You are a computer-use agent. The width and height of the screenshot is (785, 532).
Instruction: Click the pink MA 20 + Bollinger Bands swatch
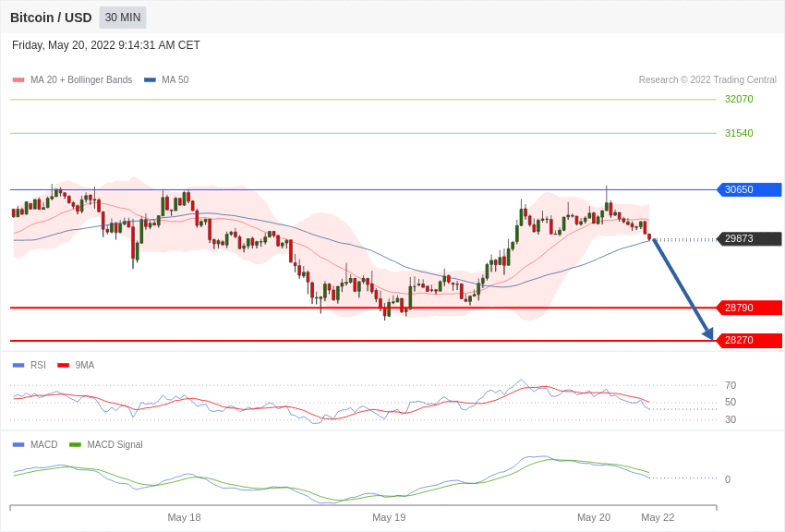[18, 80]
